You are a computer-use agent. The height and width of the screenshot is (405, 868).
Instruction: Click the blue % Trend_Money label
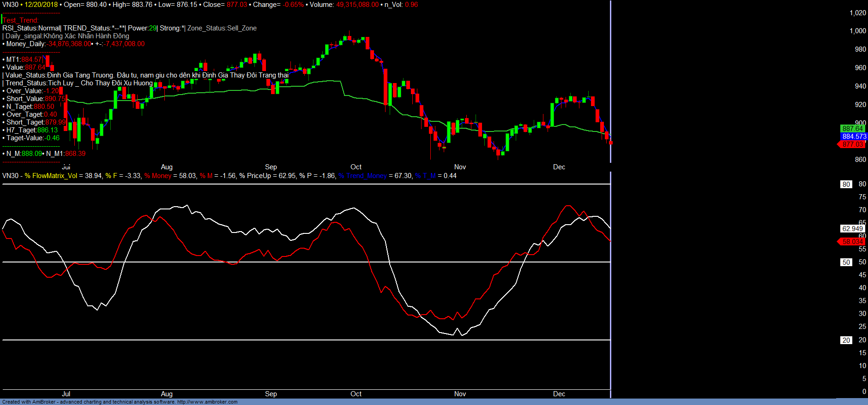pyautogui.click(x=362, y=176)
